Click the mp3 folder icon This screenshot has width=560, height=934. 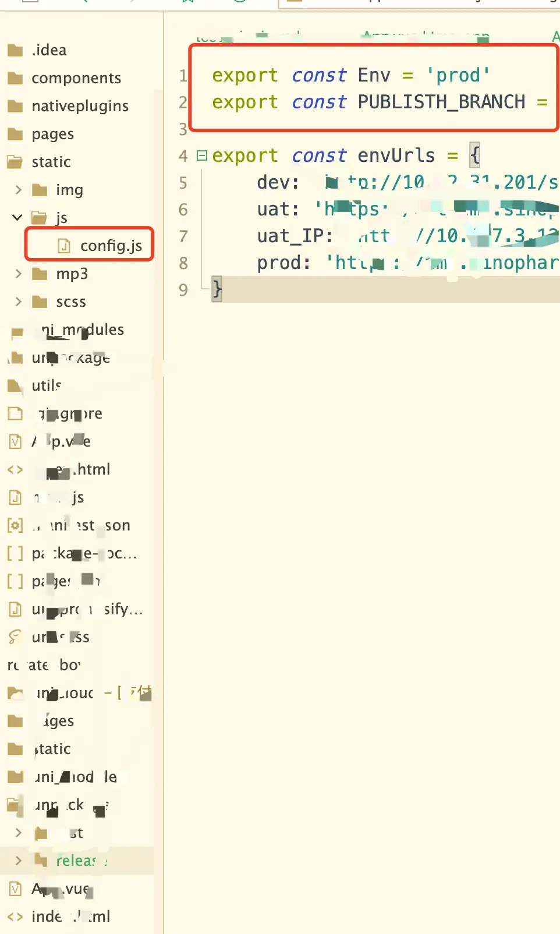40,274
